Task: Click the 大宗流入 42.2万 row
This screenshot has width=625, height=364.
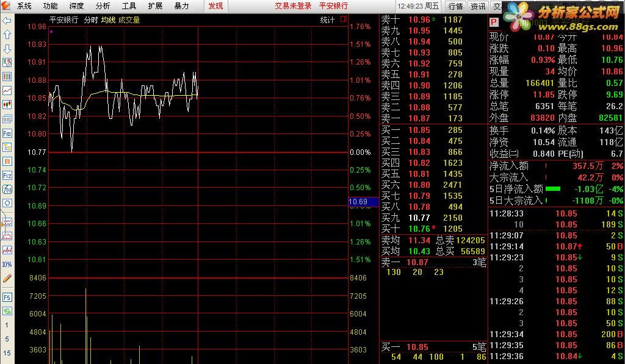Action: tap(556, 177)
